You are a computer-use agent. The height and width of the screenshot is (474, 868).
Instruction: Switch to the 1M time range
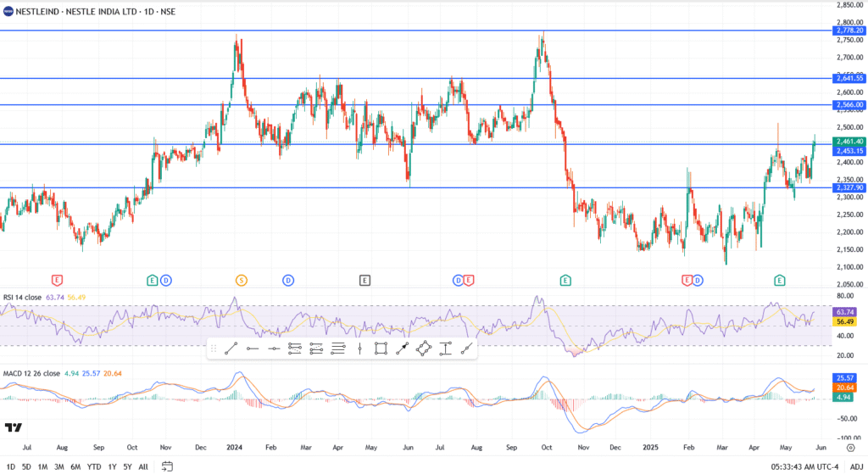coord(42,467)
